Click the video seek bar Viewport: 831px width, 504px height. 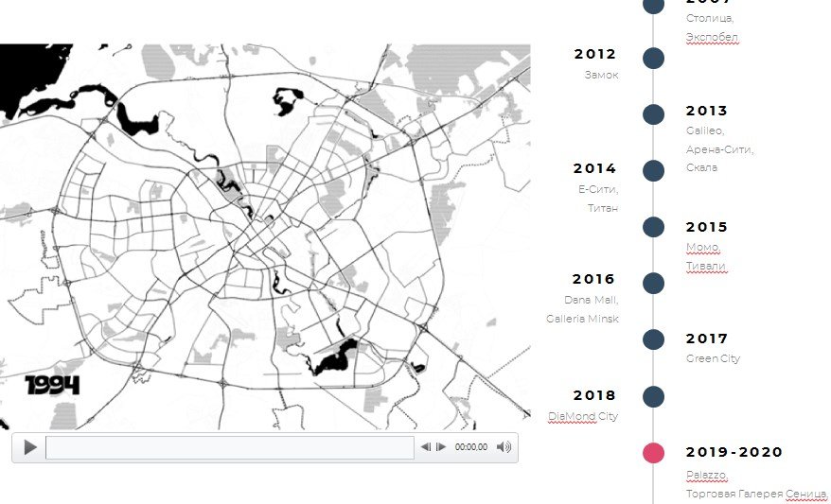[230, 447]
